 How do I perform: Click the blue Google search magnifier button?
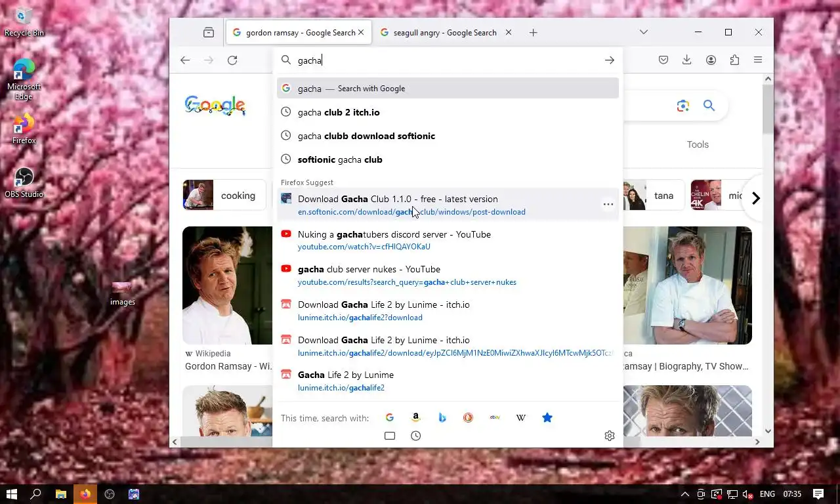[x=709, y=106]
